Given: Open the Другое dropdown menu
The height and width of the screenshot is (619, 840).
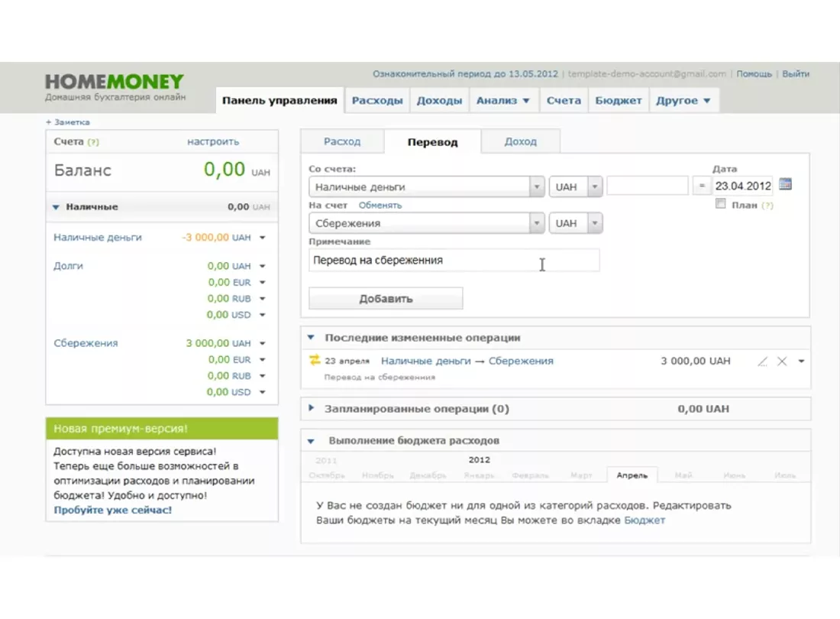Looking at the screenshot, I should [x=683, y=100].
